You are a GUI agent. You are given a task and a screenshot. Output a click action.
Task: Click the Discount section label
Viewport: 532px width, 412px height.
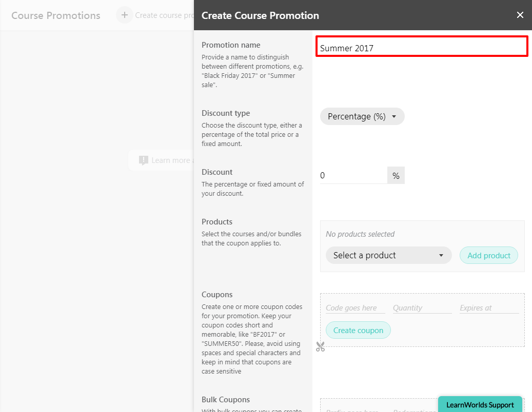coord(217,172)
